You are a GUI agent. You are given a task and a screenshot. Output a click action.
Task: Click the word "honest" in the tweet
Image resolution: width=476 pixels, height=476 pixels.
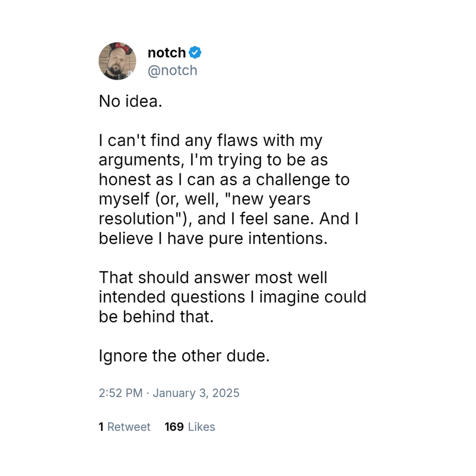click(x=123, y=179)
